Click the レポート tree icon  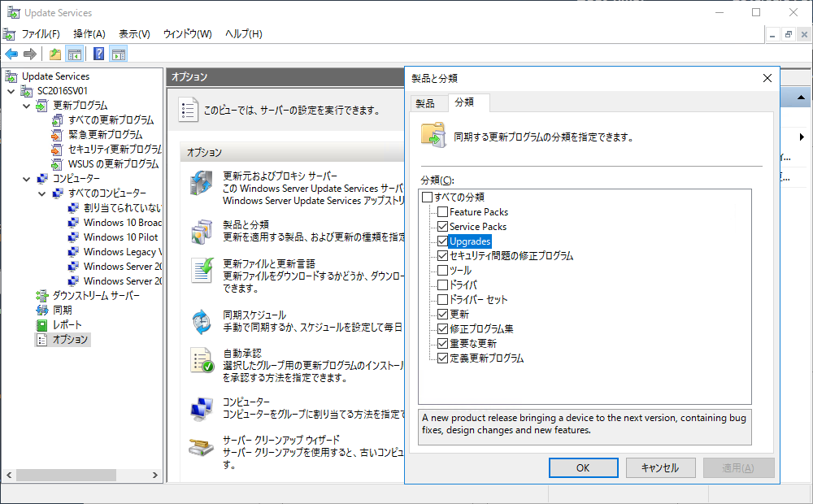tap(42, 325)
